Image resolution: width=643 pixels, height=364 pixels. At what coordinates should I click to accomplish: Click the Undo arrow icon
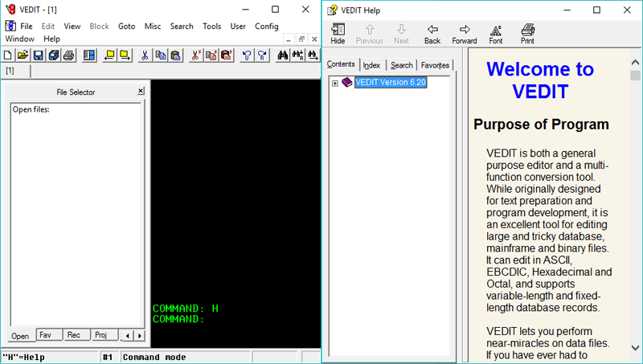point(247,55)
